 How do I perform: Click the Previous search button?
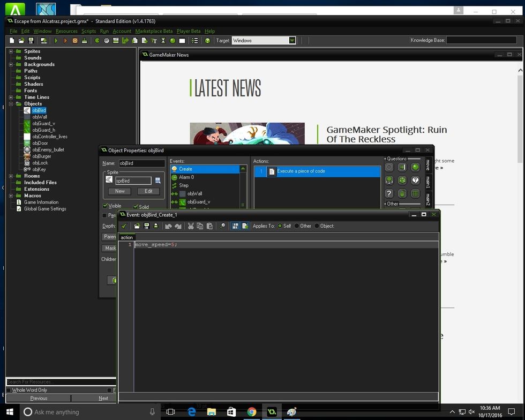tap(39, 398)
